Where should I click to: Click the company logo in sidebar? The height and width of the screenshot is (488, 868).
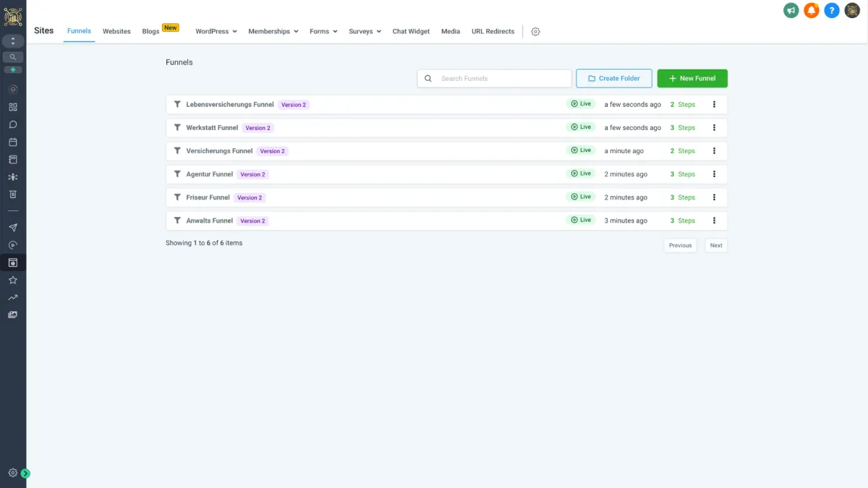click(13, 16)
